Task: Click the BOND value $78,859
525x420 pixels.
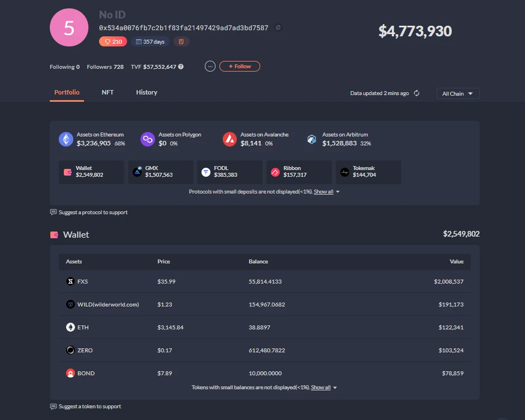Action: (x=453, y=373)
